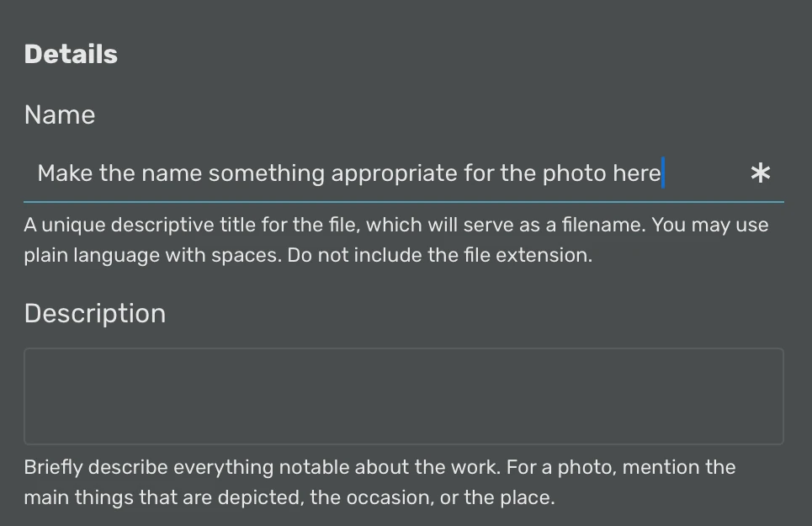812x526 pixels.
Task: Click the word "appropriate" in the Name field
Action: pyautogui.click(x=394, y=173)
